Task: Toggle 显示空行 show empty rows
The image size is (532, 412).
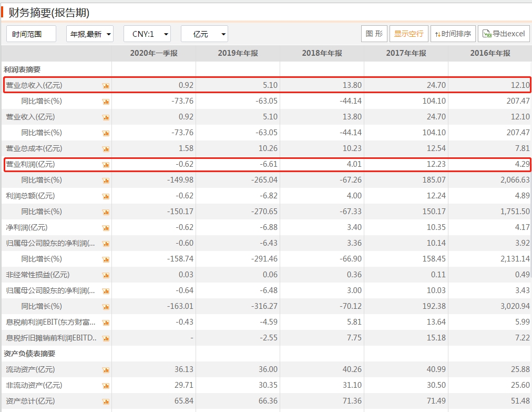Action: [x=409, y=34]
